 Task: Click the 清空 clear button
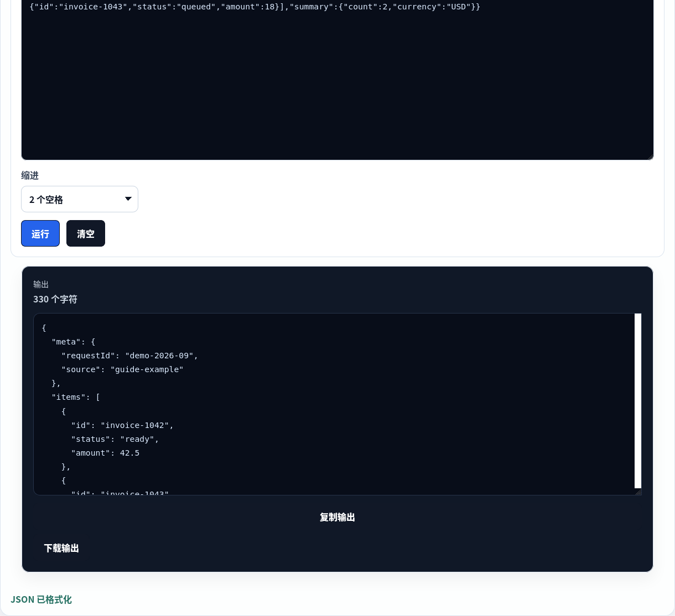pyautogui.click(x=86, y=233)
